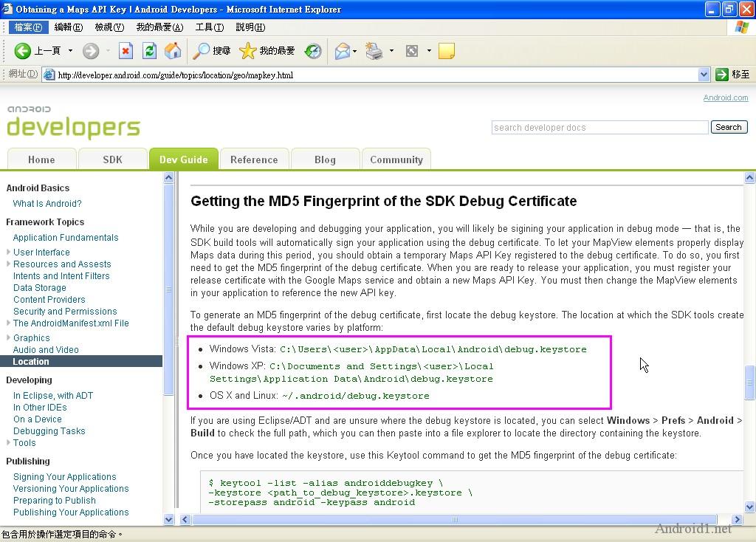The width and height of the screenshot is (756, 542).
Task: Open Application Fundamentals link
Action: pyautogui.click(x=66, y=238)
